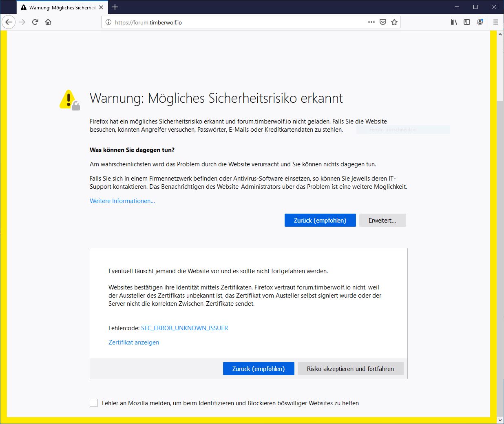Minimize the Firefox window

pyautogui.click(x=457, y=7)
